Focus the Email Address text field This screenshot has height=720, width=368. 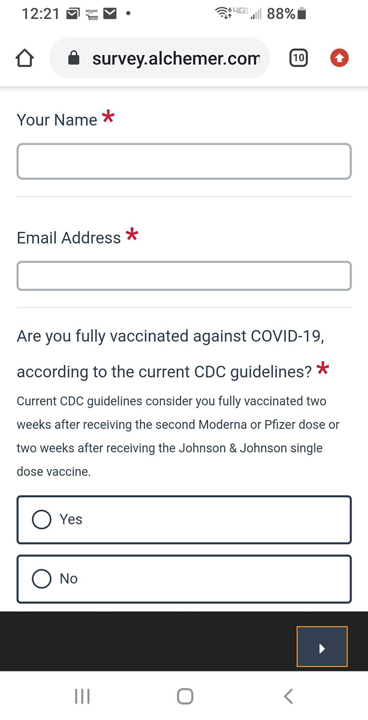(x=184, y=276)
